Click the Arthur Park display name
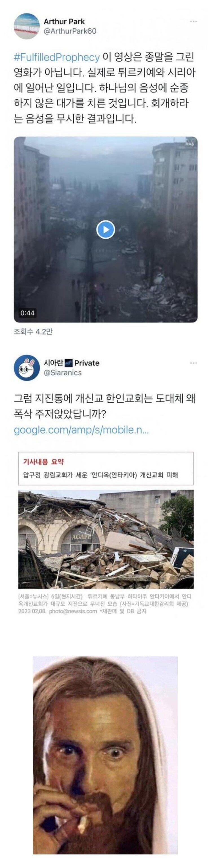Screen dimensions: 216x868 [64, 21]
